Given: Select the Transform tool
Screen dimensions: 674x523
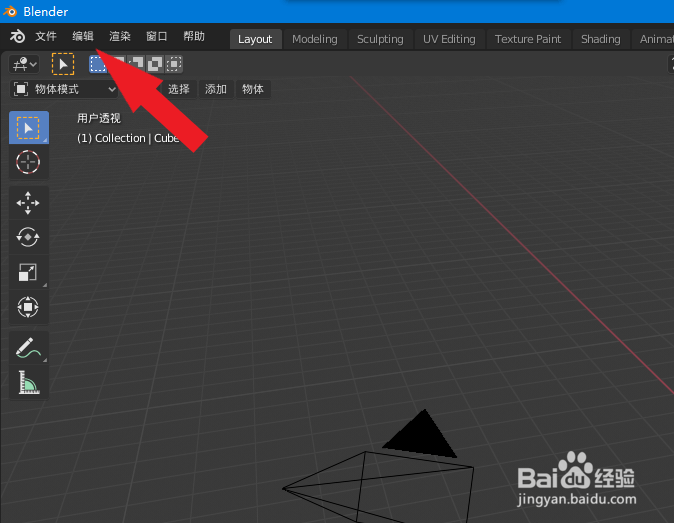Looking at the screenshot, I should coord(29,307).
